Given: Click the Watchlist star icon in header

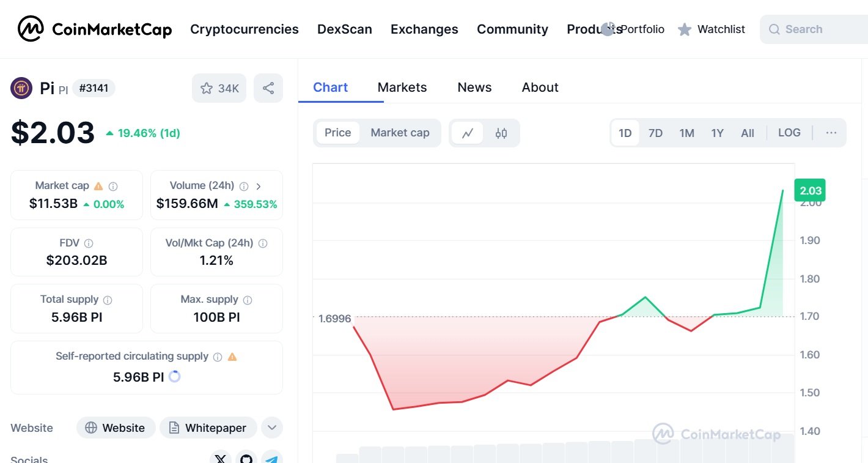Looking at the screenshot, I should (685, 29).
